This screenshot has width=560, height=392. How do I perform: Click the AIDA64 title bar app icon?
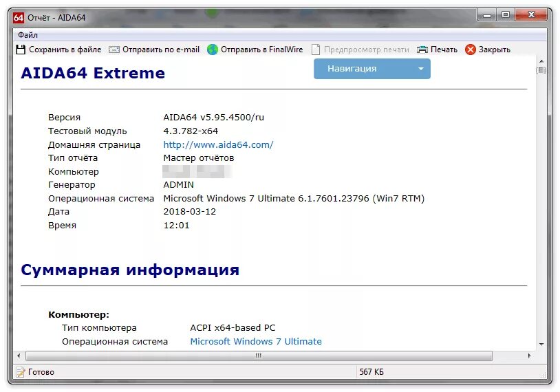click(19, 17)
